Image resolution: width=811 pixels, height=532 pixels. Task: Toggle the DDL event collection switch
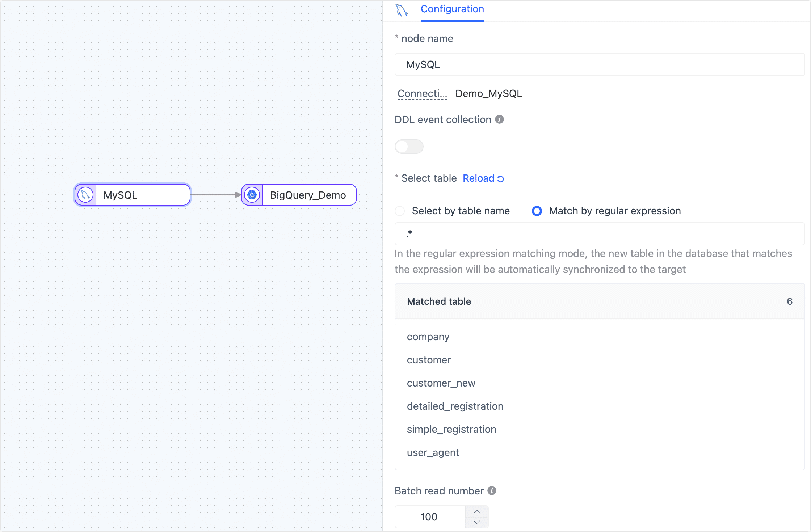409,147
